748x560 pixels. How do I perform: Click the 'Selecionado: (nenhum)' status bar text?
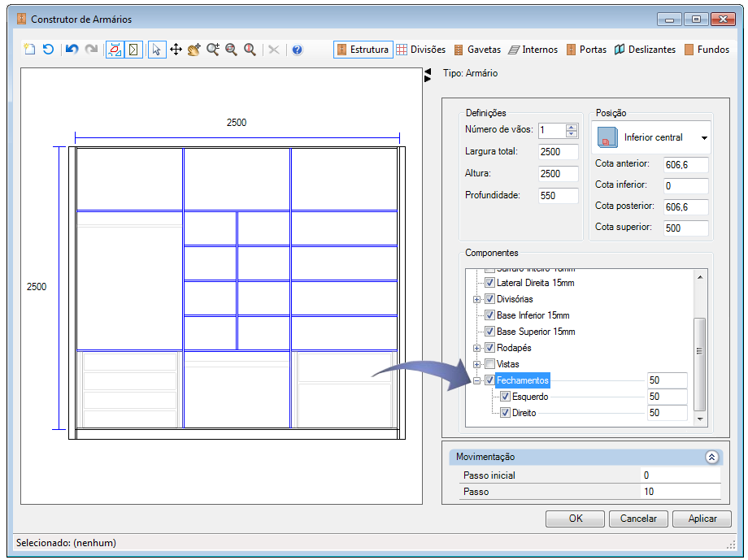click(x=67, y=543)
